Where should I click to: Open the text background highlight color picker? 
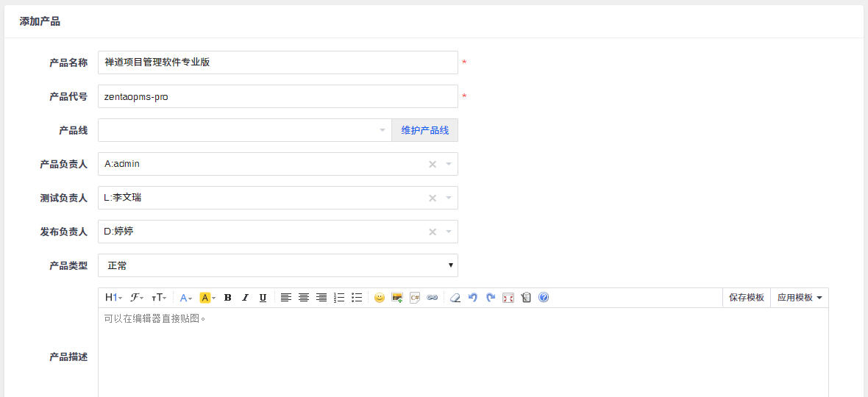tap(207, 298)
